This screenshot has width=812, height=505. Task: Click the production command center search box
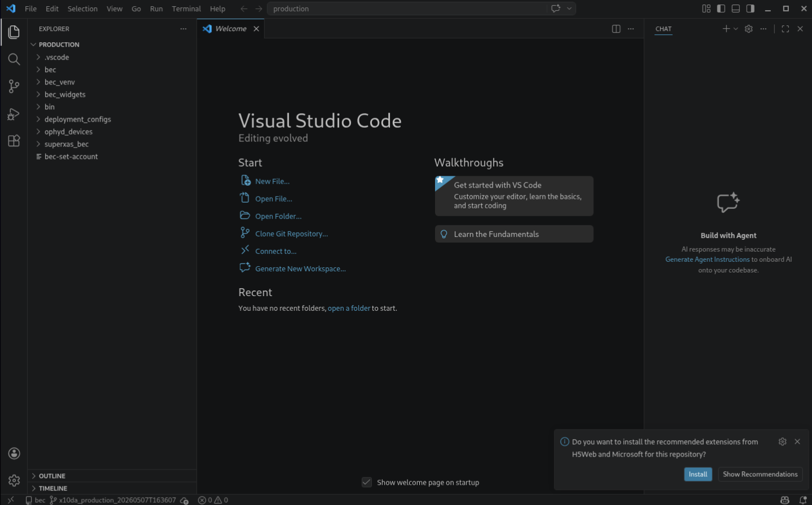407,8
